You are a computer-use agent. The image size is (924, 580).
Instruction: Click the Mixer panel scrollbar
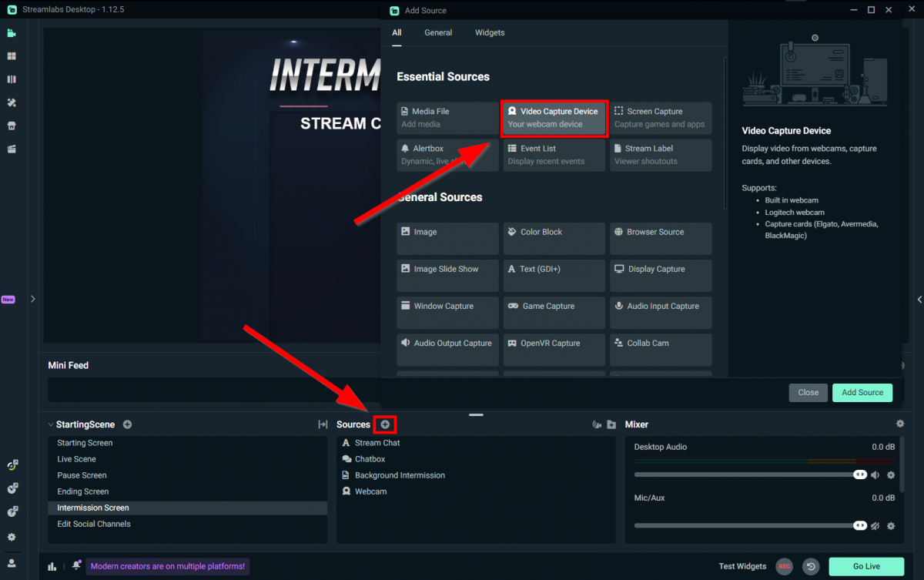[x=902, y=464]
